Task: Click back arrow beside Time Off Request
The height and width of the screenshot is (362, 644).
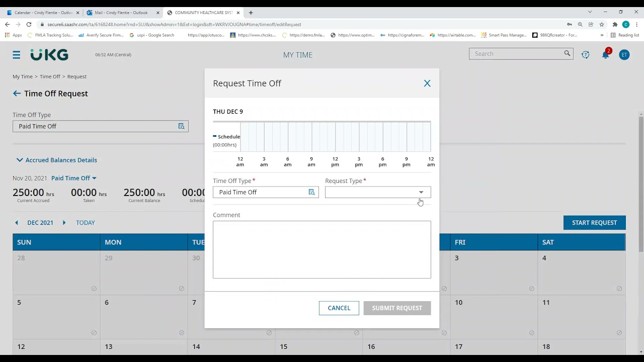Action: [x=17, y=94]
